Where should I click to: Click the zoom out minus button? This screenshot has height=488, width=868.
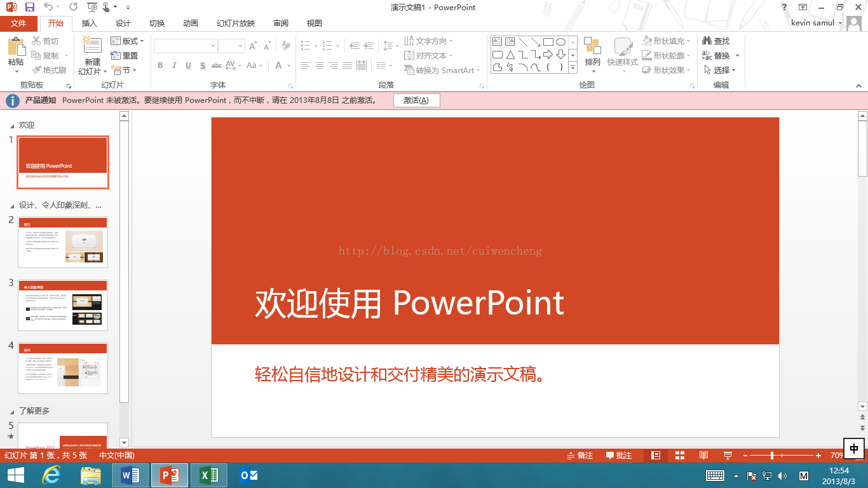(x=745, y=455)
